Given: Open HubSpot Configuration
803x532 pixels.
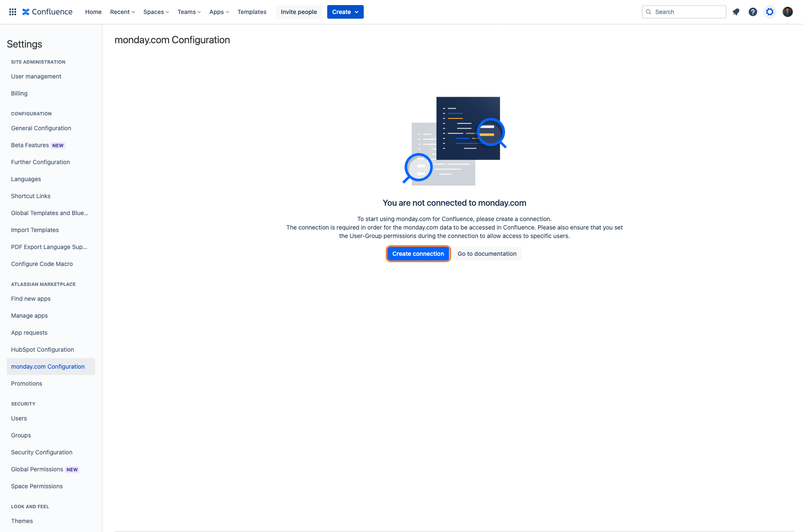Looking at the screenshot, I should [x=51, y=350].
